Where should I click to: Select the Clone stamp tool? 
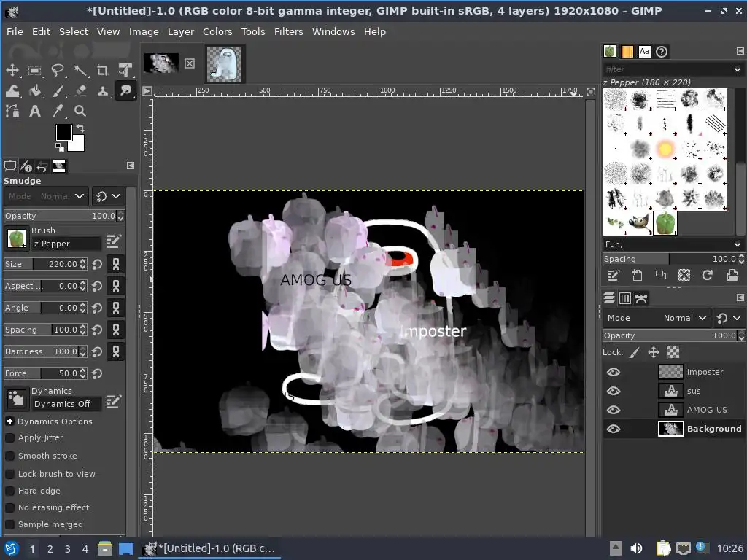point(102,90)
